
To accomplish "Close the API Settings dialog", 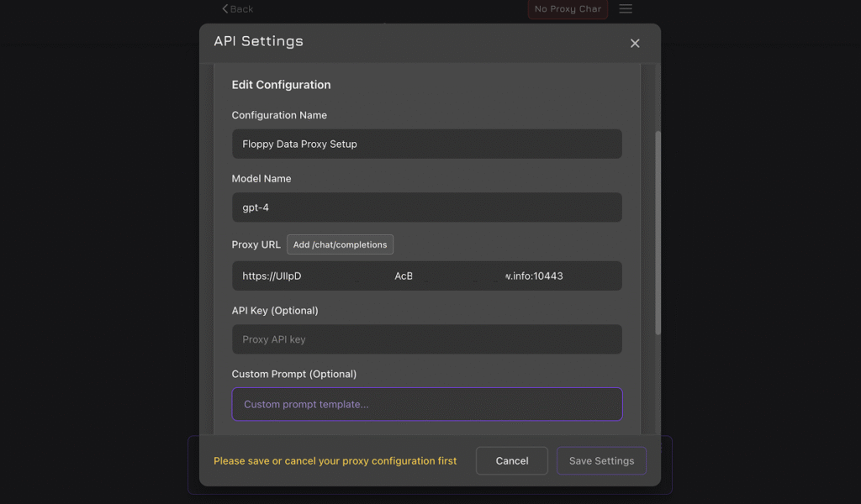I will [635, 44].
